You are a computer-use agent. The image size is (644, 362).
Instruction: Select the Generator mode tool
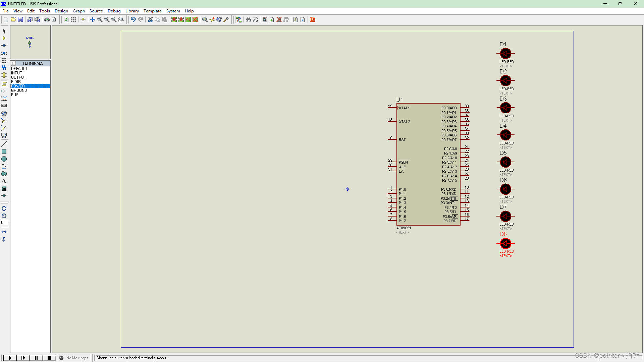(x=4, y=113)
